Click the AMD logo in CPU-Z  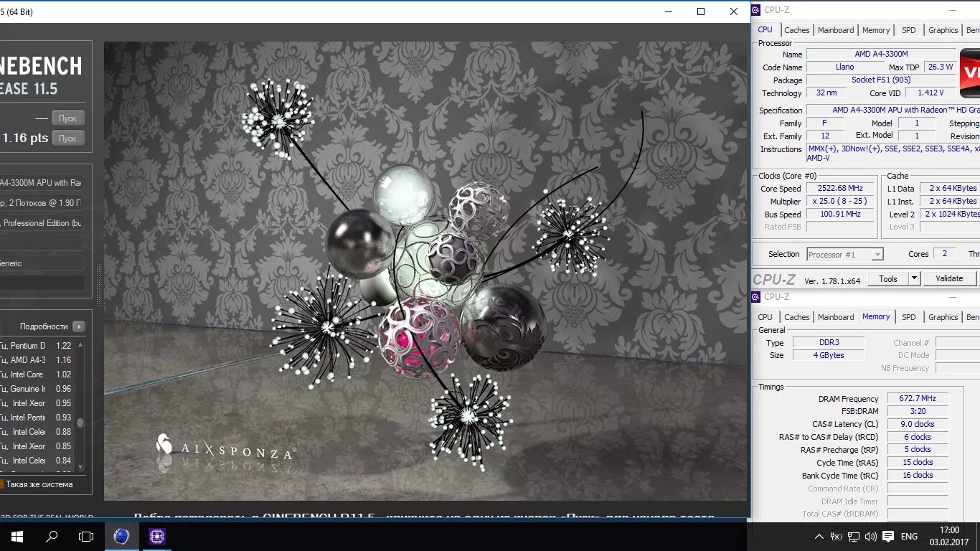point(970,72)
